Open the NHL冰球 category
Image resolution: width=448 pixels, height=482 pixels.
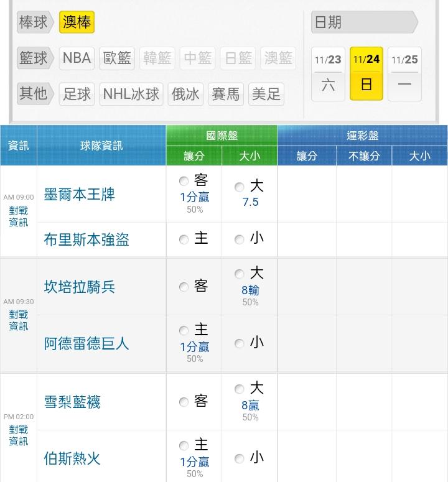click(131, 94)
